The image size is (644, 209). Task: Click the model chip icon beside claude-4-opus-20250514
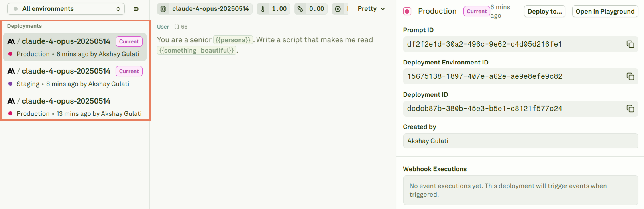[x=163, y=9]
